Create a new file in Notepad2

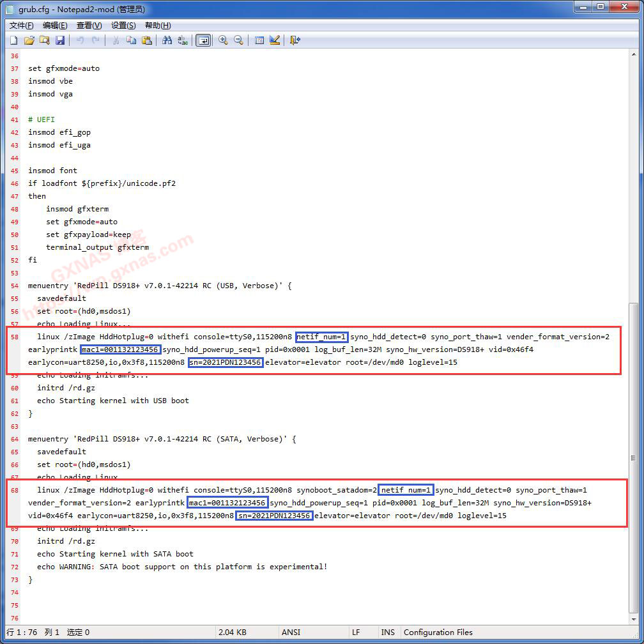[13, 40]
